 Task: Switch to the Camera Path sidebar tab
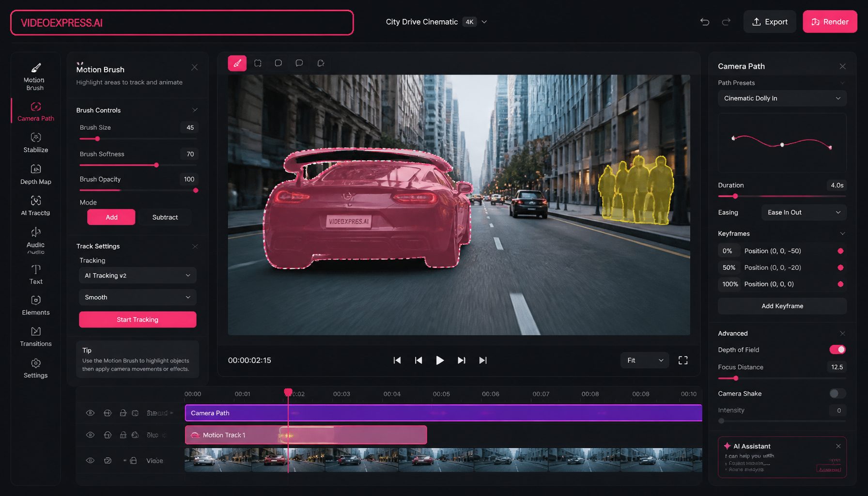point(35,111)
